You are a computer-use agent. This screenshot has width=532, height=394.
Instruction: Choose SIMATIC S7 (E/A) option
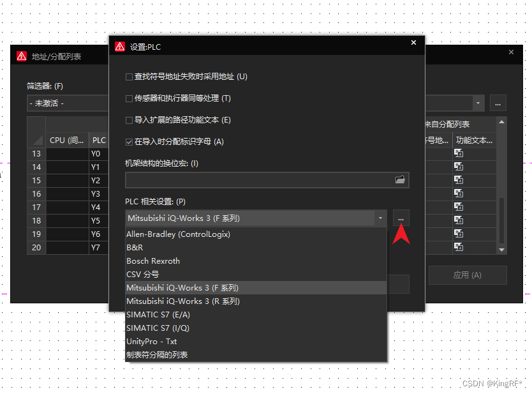[x=158, y=315]
